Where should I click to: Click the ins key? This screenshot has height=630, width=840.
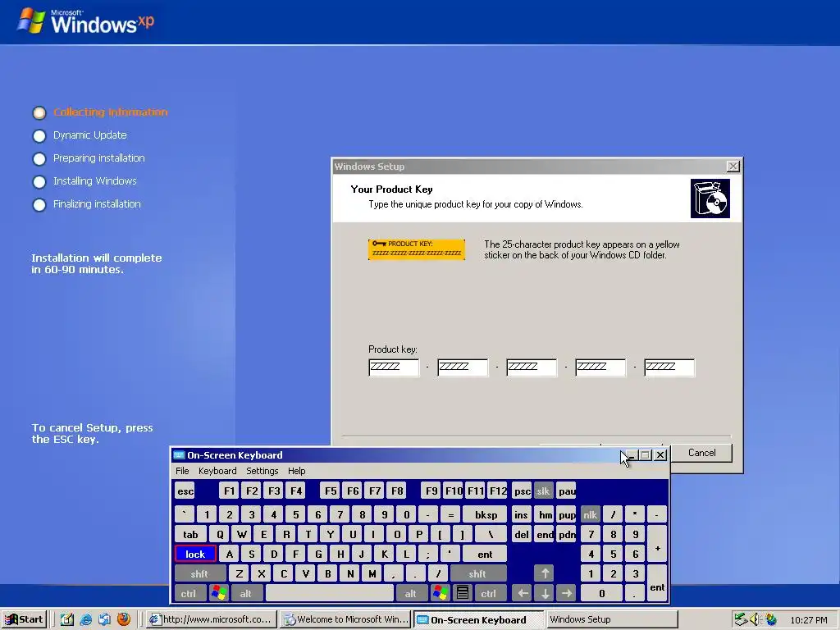pos(521,515)
